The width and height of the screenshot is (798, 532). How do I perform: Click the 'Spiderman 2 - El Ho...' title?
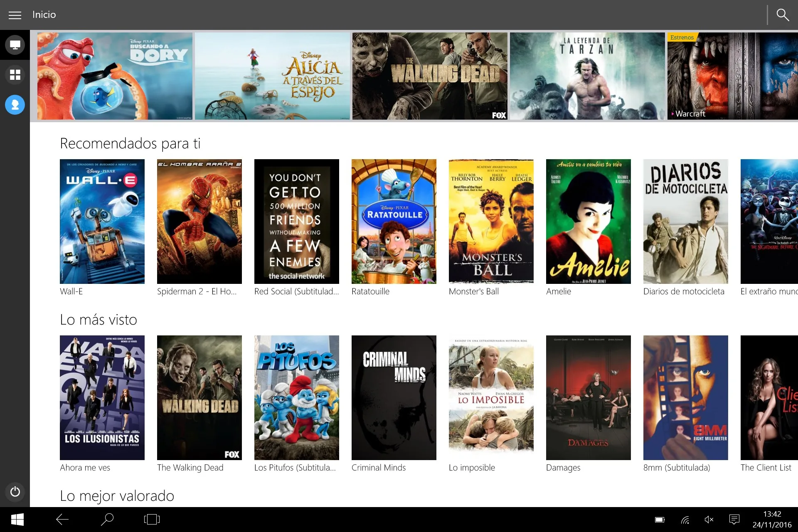197,291
